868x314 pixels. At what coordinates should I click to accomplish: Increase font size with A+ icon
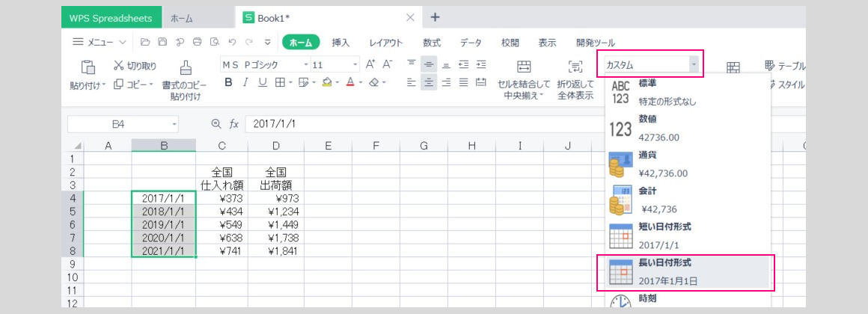point(371,64)
